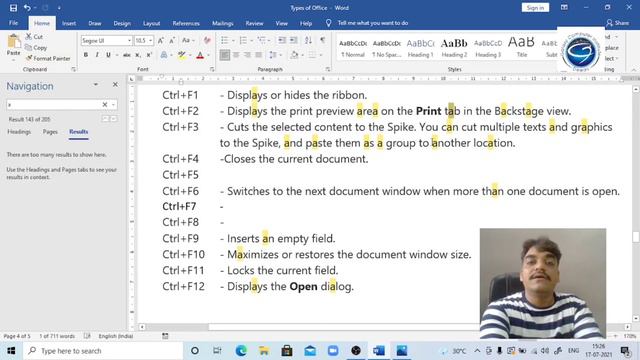This screenshot has height=360, width=640.
Task: Apply subscript formatting
Action: pos(138,55)
